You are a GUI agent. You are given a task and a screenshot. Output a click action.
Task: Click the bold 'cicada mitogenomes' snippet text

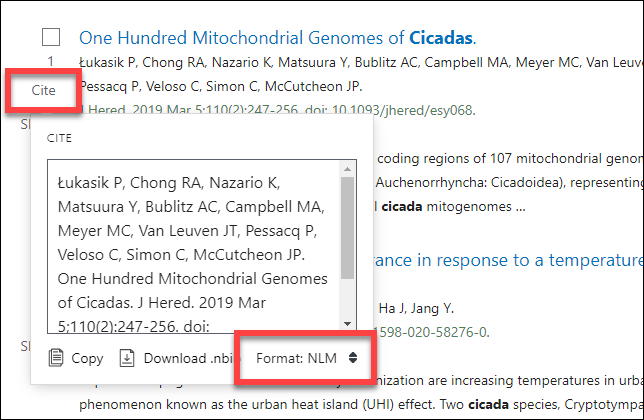tap(454, 207)
